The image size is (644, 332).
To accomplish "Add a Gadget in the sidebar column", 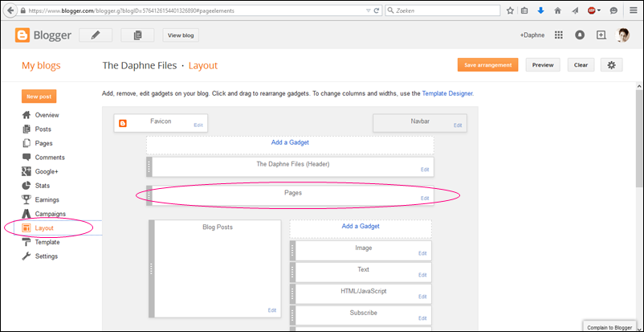I will pos(361,226).
